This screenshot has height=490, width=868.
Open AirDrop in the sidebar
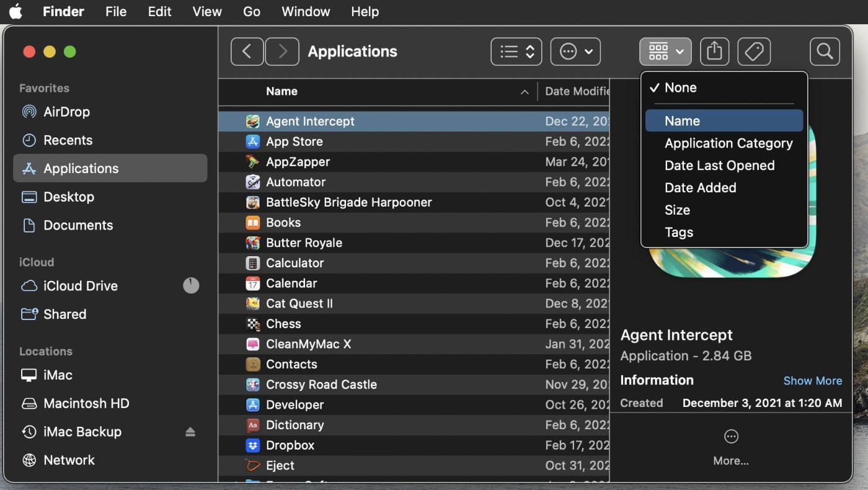(110, 112)
